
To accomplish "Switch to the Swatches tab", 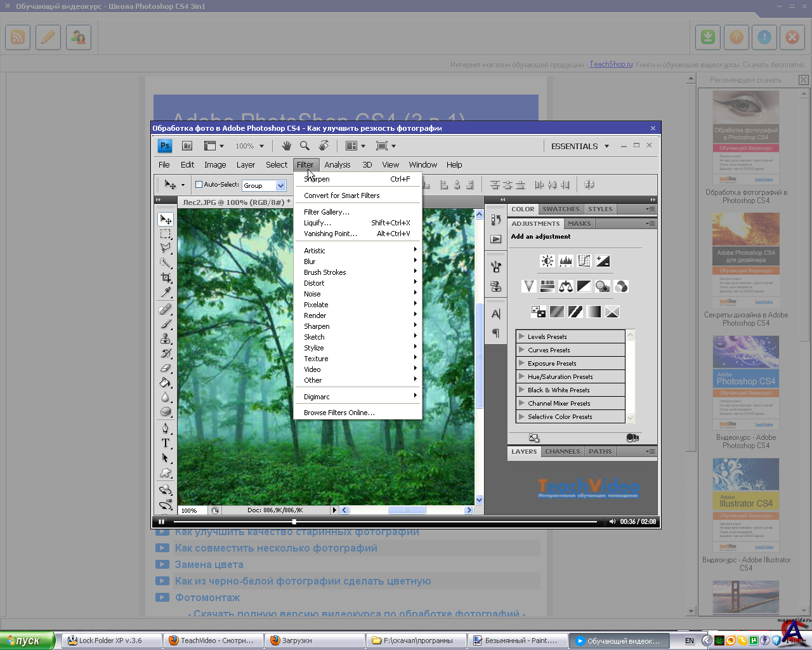I will click(x=561, y=209).
